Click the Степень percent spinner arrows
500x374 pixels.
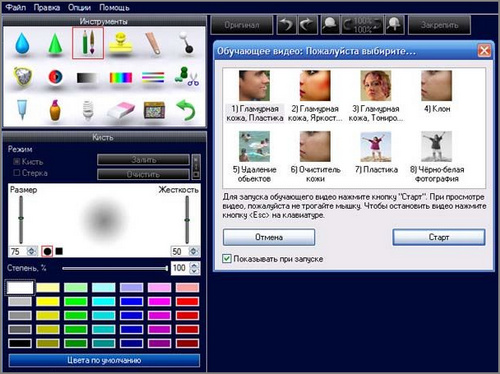(x=195, y=268)
